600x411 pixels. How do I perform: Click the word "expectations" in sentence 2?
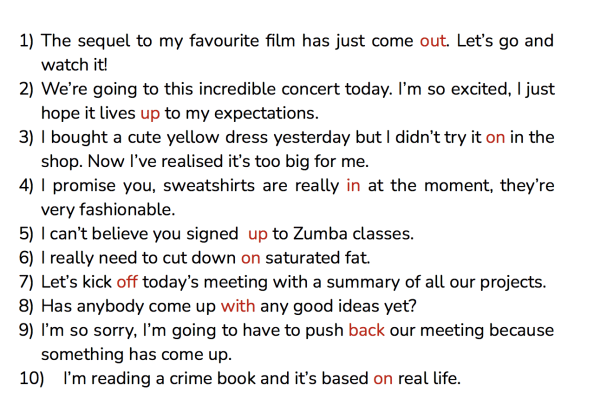tap(265, 114)
